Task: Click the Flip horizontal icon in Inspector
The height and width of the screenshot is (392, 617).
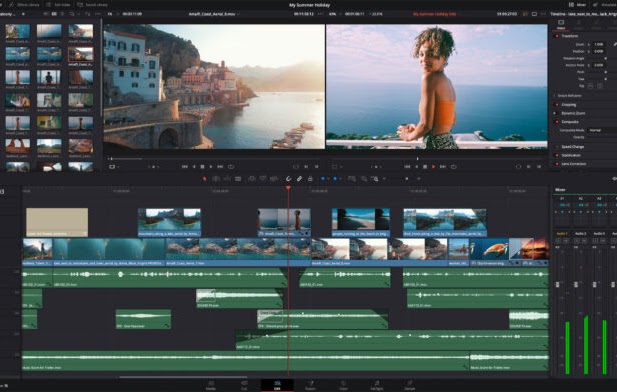Action: tap(590, 86)
